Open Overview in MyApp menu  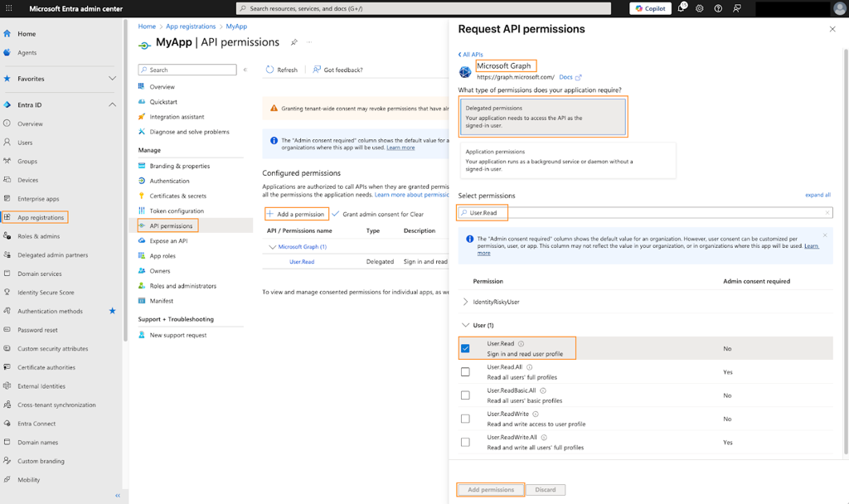click(x=162, y=86)
